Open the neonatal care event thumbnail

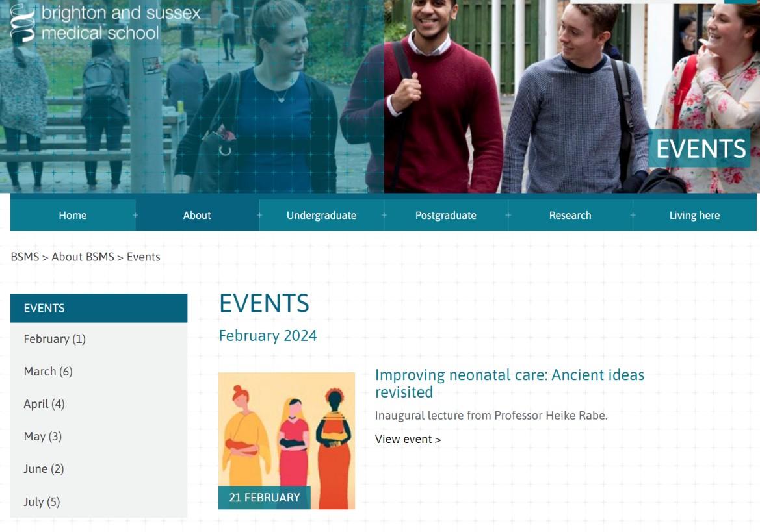(x=287, y=440)
